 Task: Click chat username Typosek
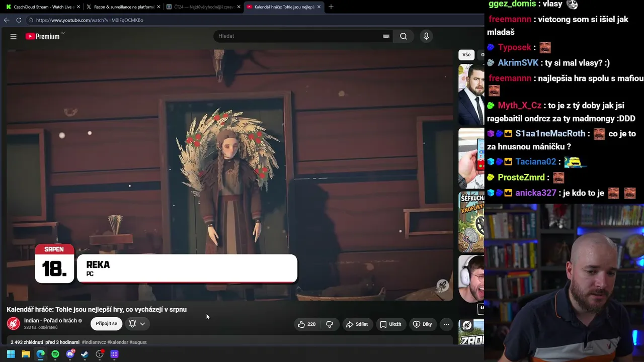coord(515,47)
